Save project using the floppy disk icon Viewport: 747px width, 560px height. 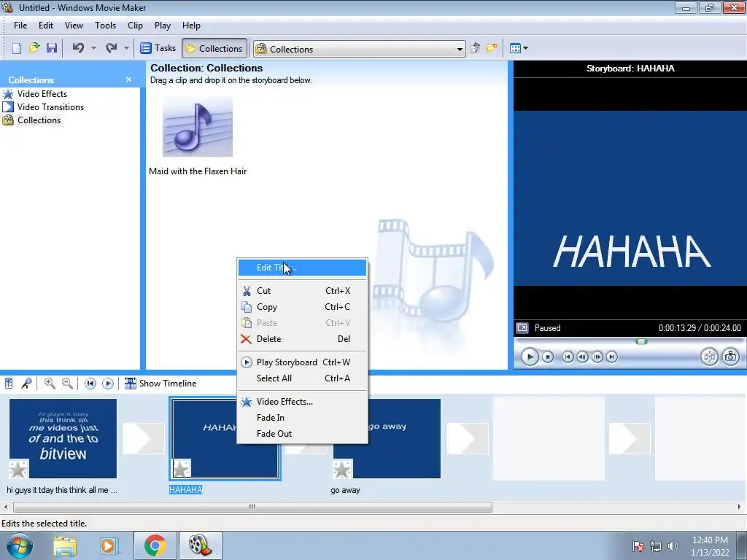[x=52, y=48]
